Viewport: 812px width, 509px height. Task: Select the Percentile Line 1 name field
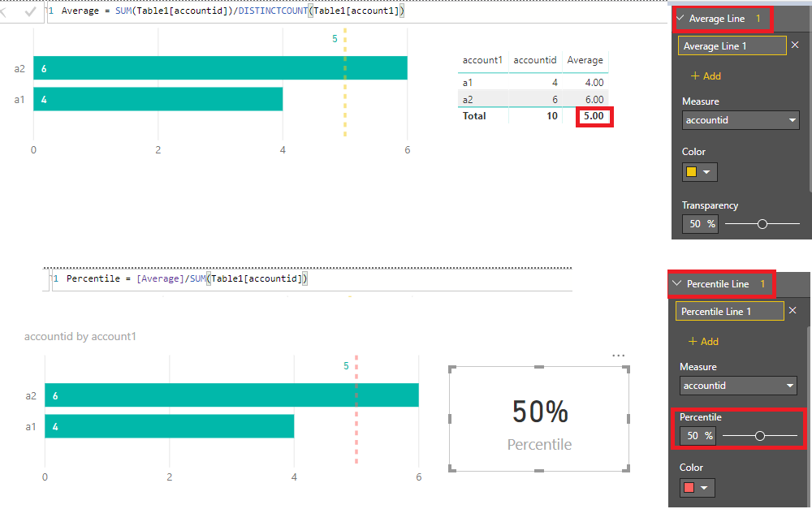pos(729,311)
